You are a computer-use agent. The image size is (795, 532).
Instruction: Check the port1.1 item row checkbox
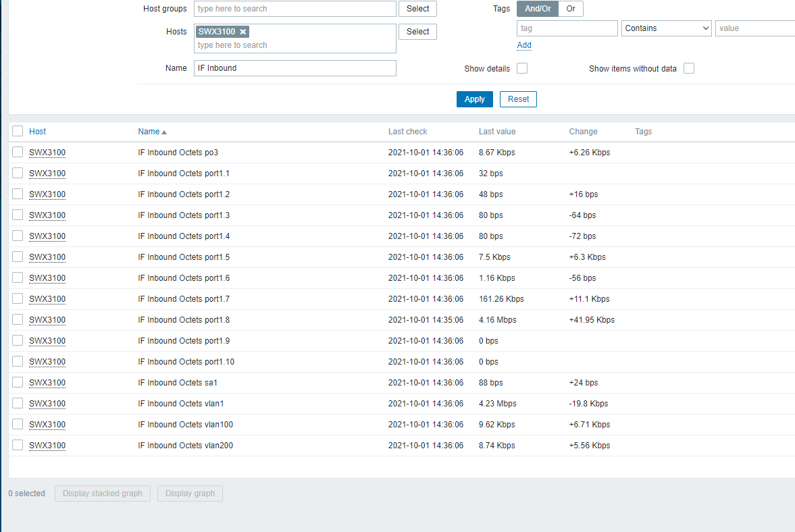point(18,174)
